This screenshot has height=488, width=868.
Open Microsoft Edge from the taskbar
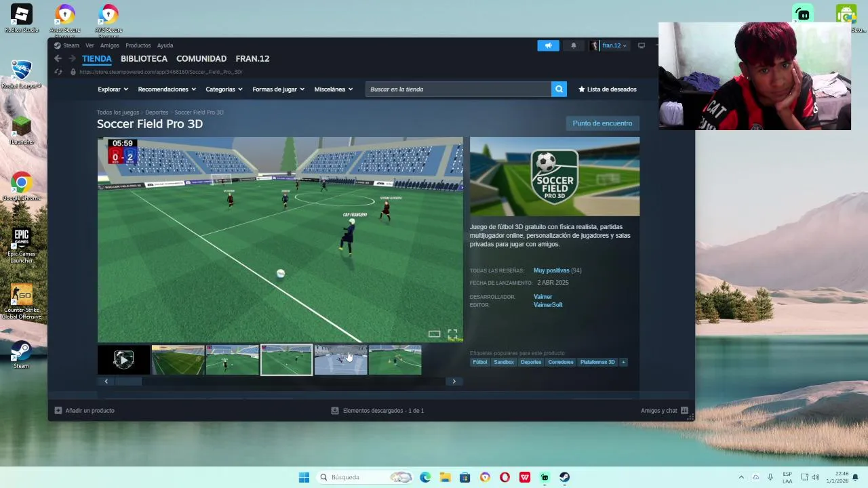[425, 477]
